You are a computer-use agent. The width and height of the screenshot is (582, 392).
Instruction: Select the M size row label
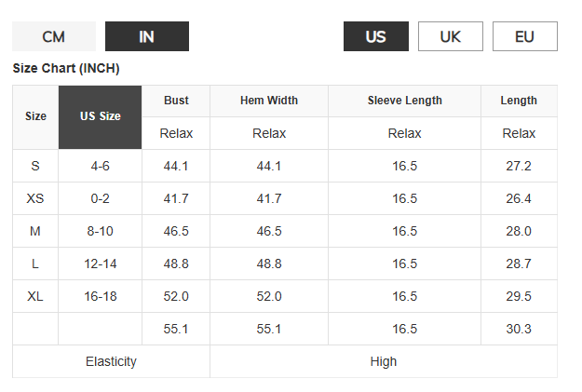[35, 231]
